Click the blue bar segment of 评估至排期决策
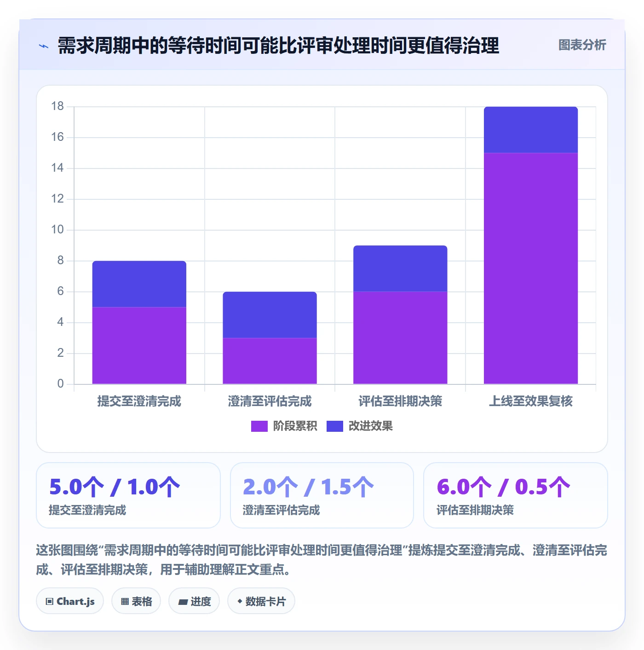 400,268
